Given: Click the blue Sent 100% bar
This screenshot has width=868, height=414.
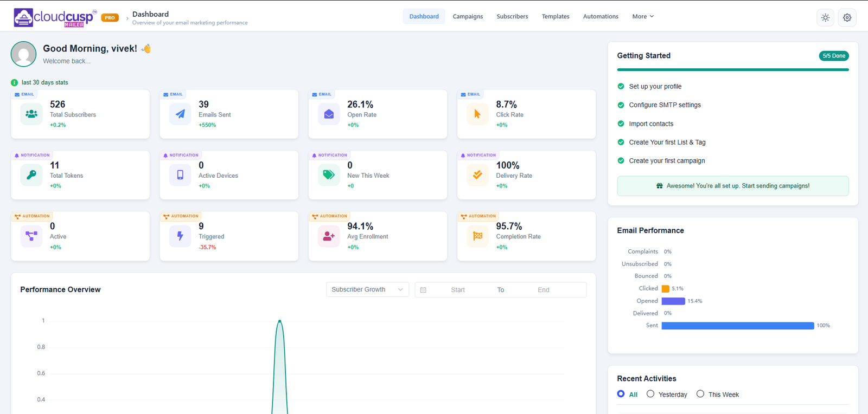Looking at the screenshot, I should [x=738, y=326].
